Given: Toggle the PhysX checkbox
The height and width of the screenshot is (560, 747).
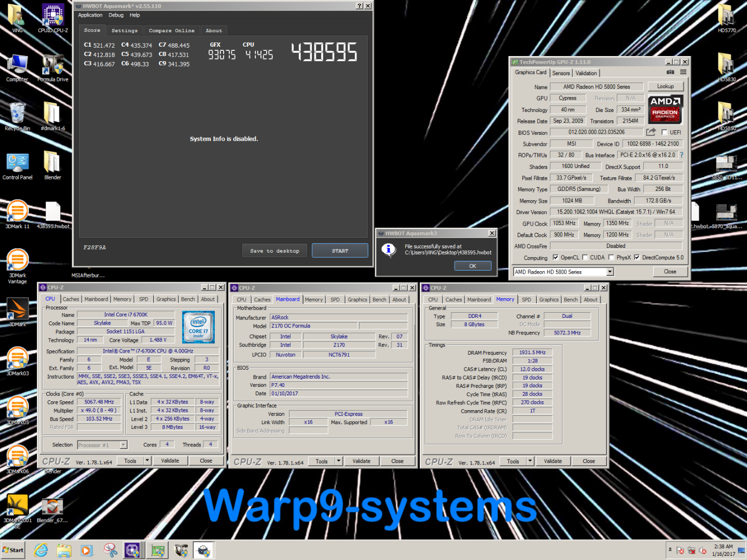Looking at the screenshot, I should point(612,257).
